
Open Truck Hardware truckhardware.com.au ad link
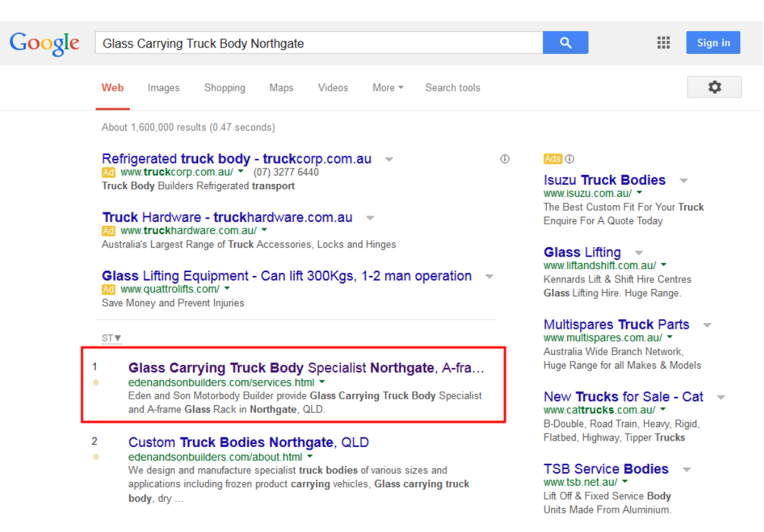click(x=227, y=217)
